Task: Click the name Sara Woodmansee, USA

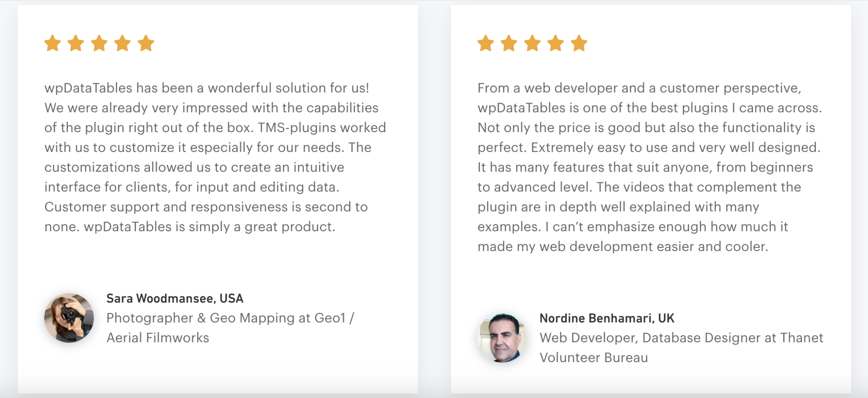Action: click(x=175, y=298)
